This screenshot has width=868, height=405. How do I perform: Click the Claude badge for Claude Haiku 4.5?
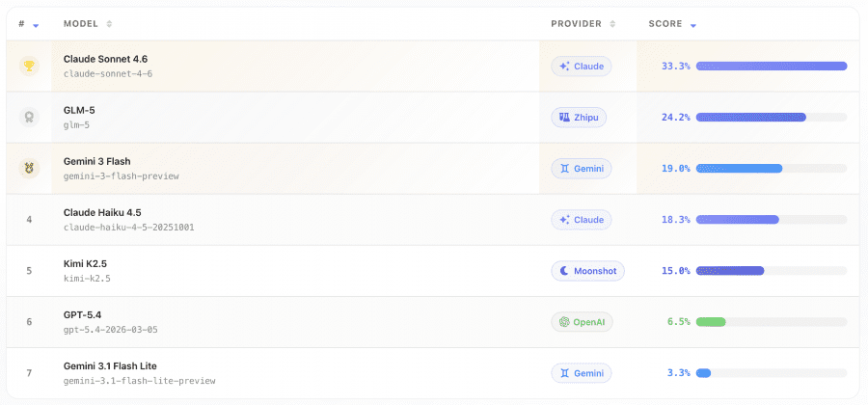(582, 220)
